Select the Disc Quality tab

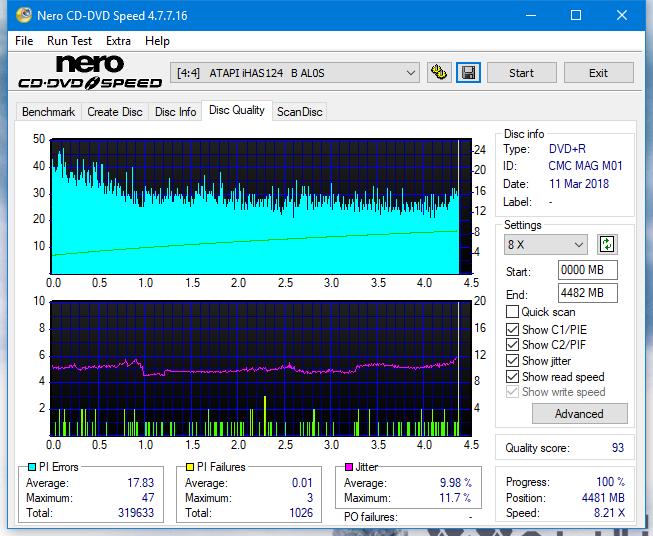[x=237, y=110]
